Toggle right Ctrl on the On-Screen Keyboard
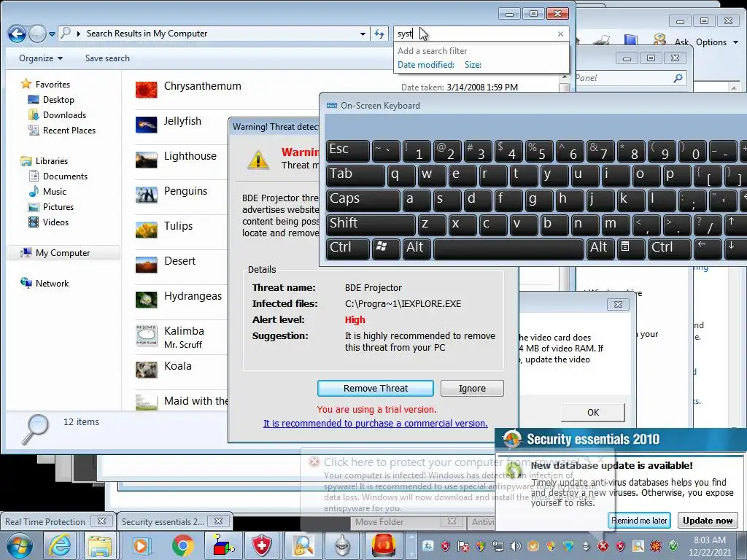747x560 pixels. coord(670,249)
